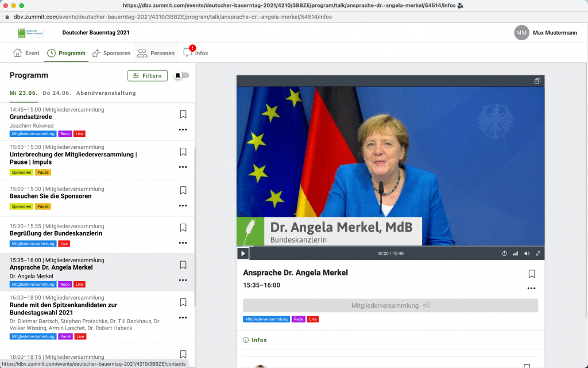This screenshot has height=368, width=588.
Task: Open more options for Grundsatzrede
Action: (x=183, y=129)
